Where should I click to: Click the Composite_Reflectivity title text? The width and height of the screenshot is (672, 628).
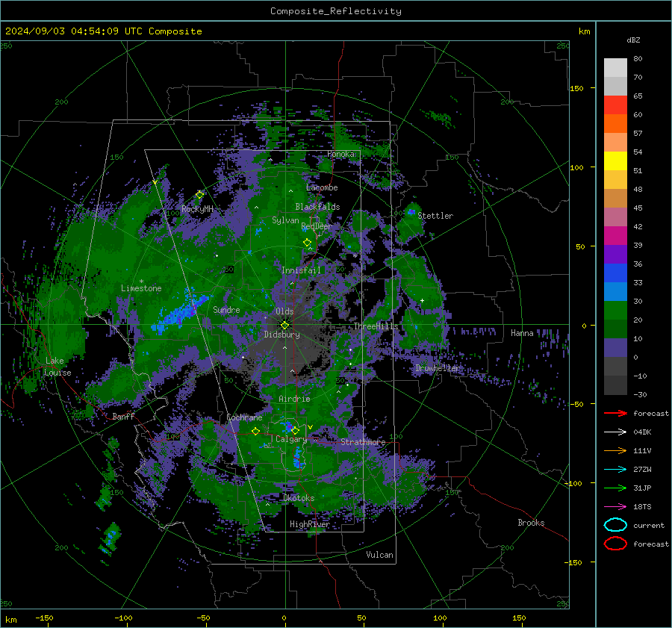pyautogui.click(x=336, y=11)
